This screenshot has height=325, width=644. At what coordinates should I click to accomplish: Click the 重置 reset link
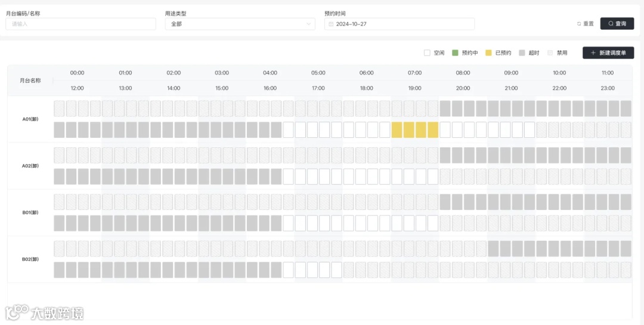coord(588,24)
